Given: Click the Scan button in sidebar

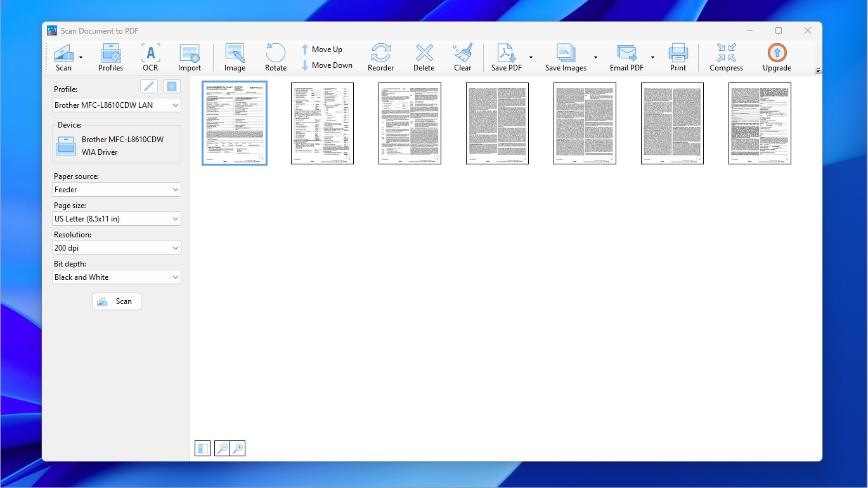Looking at the screenshot, I should 116,301.
